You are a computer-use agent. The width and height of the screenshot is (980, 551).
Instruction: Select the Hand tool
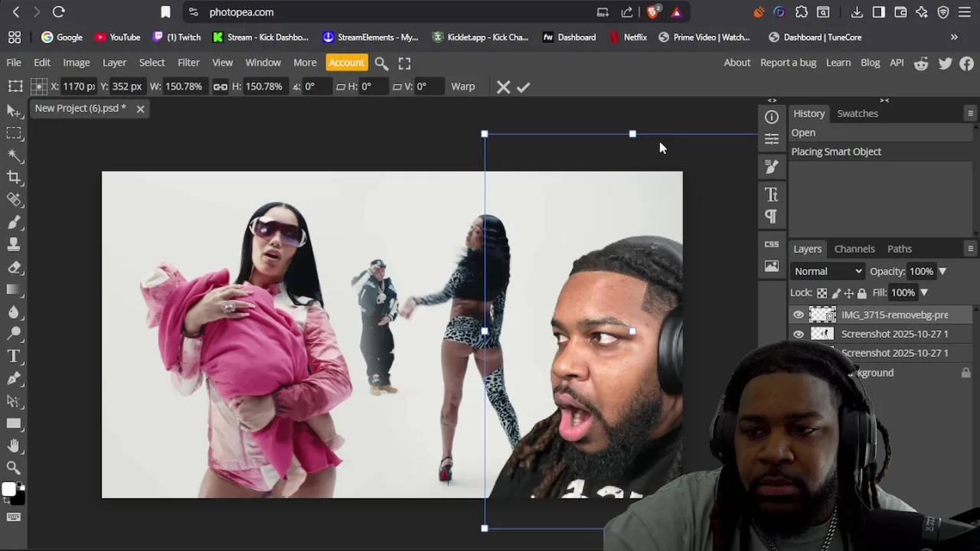click(13, 445)
